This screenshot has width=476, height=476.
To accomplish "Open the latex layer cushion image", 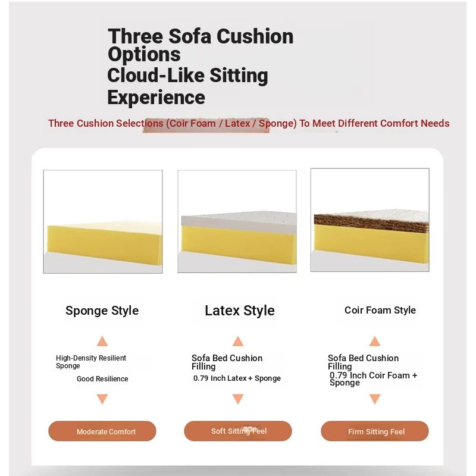I will pos(237,221).
